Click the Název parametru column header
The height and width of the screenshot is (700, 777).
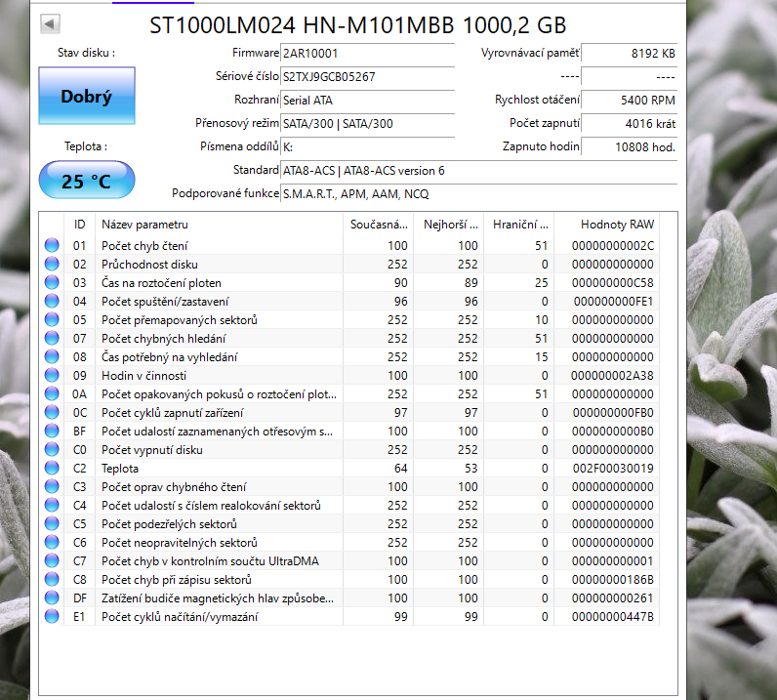[x=219, y=225]
